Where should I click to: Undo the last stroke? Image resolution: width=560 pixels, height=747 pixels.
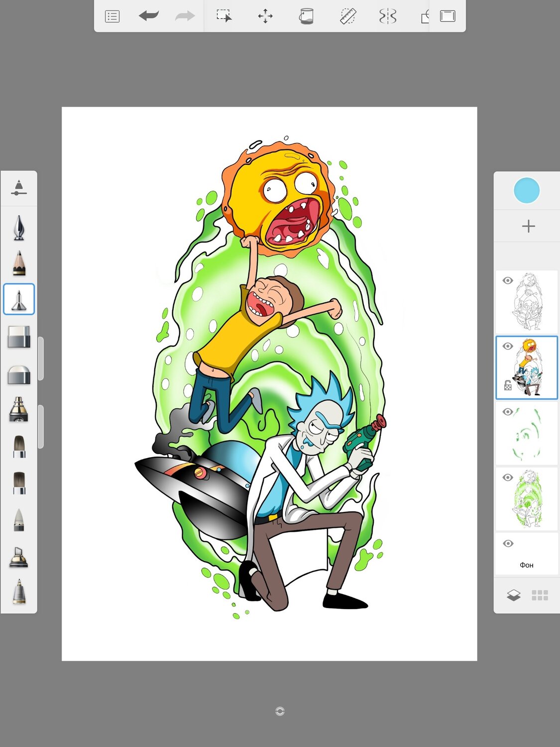[x=148, y=16]
